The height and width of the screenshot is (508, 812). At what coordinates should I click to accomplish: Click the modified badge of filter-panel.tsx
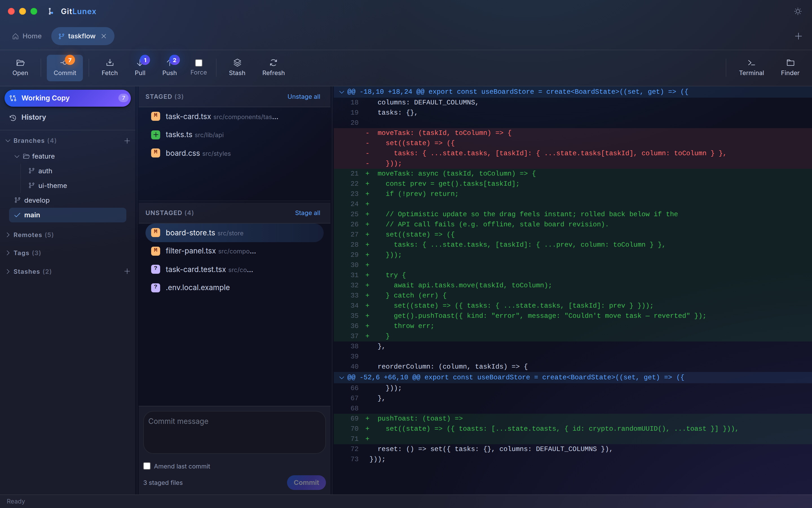pyautogui.click(x=156, y=251)
